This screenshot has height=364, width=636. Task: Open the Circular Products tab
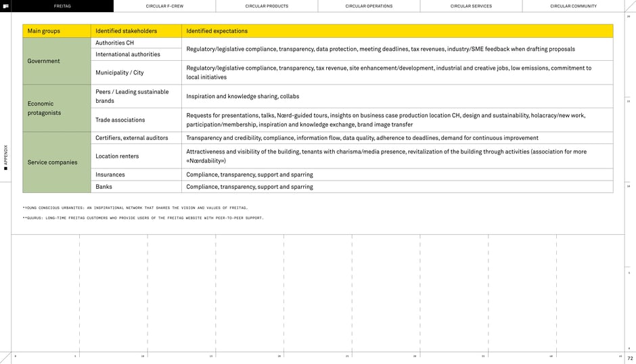pos(267,6)
